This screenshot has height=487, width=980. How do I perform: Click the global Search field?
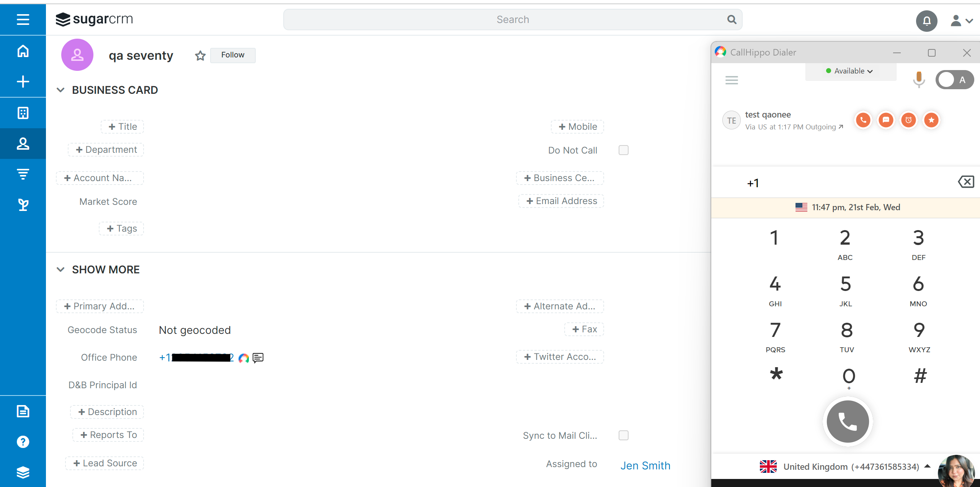513,20
